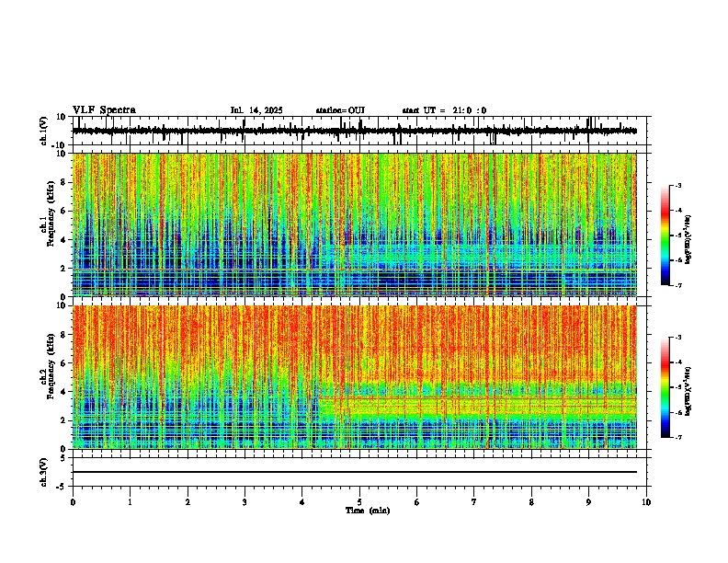Viewport: 728px width, 563px height.
Task: Select the date text "Jul 14, 2025"
Action: (256, 110)
